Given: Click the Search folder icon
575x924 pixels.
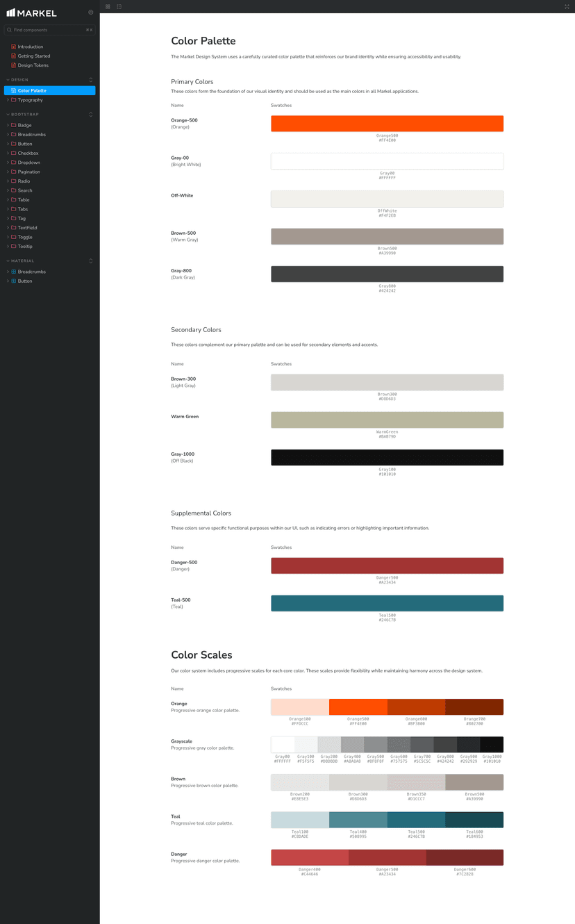Looking at the screenshot, I should click(13, 190).
